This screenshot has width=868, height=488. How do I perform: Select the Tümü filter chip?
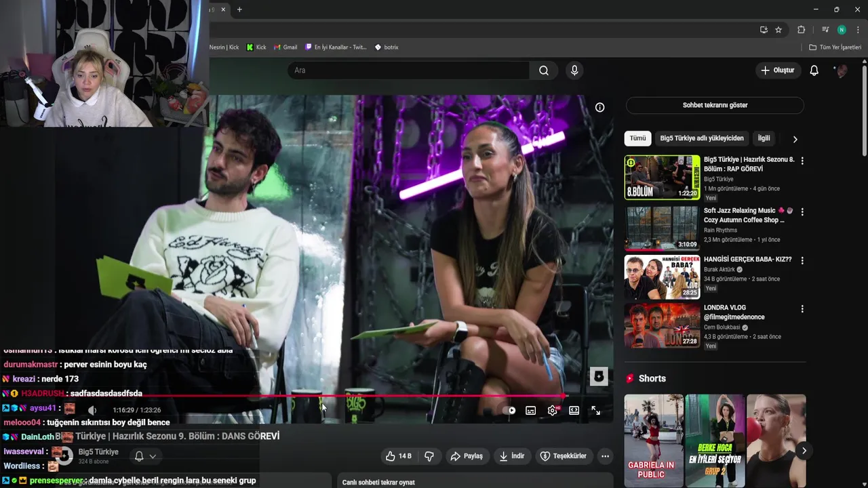coord(637,138)
